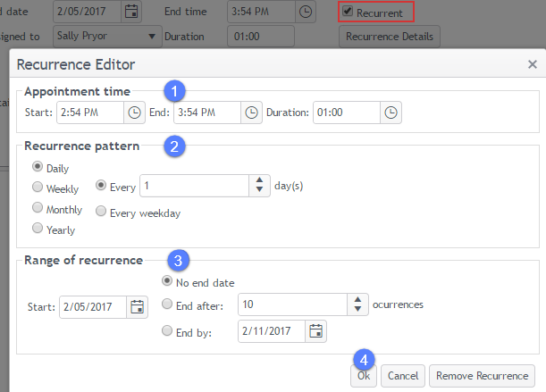546x392 pixels.
Task: Open the Duration time picker clock
Action: point(391,113)
